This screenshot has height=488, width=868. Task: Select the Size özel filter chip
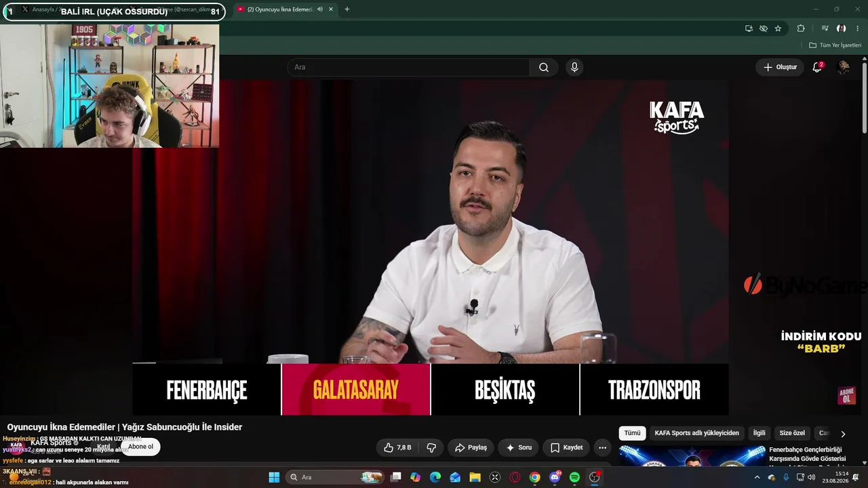coord(792,433)
